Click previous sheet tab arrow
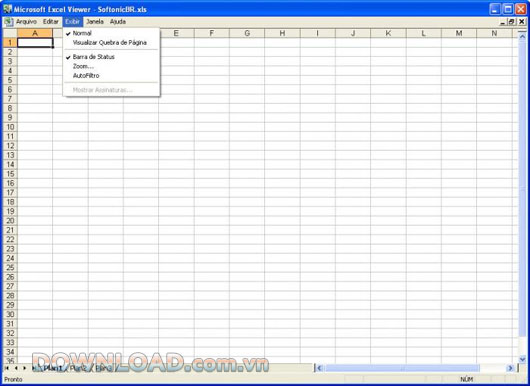 (16, 368)
